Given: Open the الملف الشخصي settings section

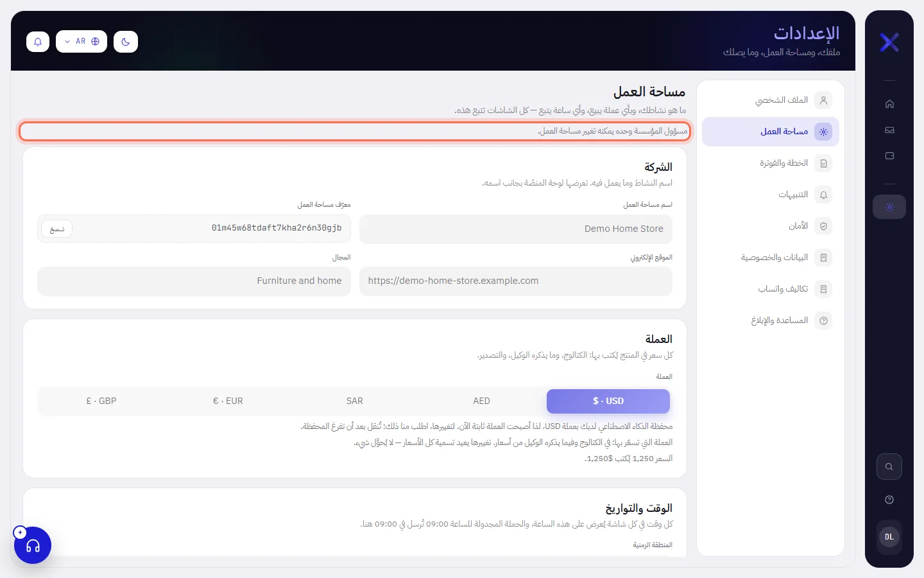Looking at the screenshot, I should tap(771, 100).
